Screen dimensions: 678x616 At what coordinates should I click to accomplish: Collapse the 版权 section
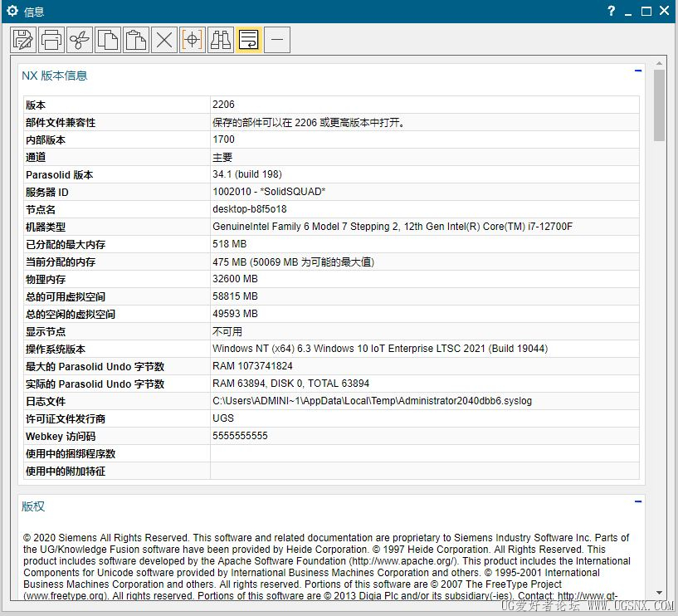point(638,501)
